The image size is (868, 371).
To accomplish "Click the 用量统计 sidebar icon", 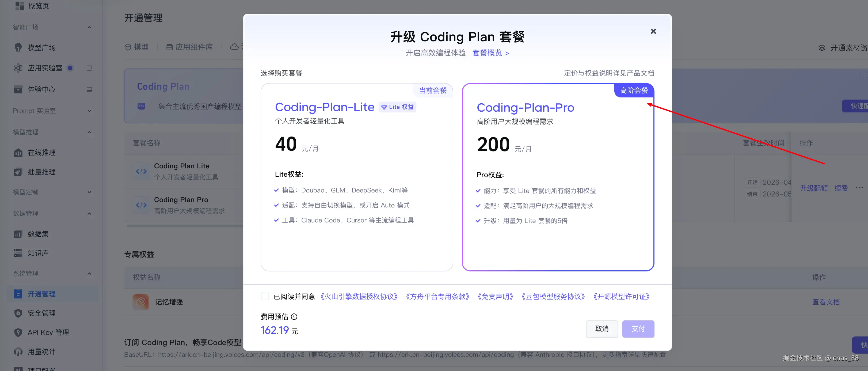I will (x=18, y=351).
